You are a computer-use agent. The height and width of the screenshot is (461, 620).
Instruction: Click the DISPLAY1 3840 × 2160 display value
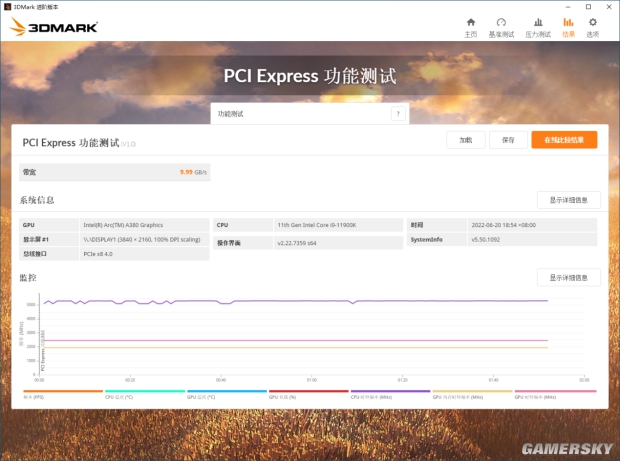click(x=142, y=239)
